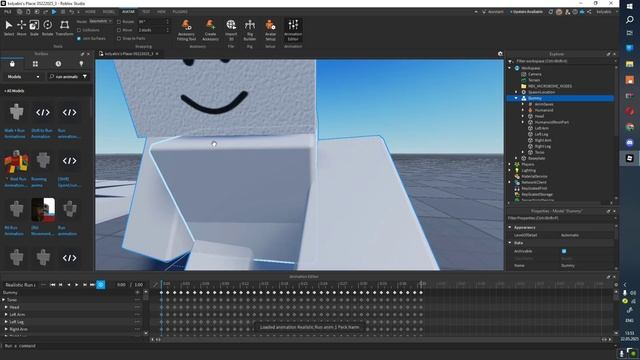Toggle the Archivable property checkbox
The height and width of the screenshot is (360, 640).
564,251
